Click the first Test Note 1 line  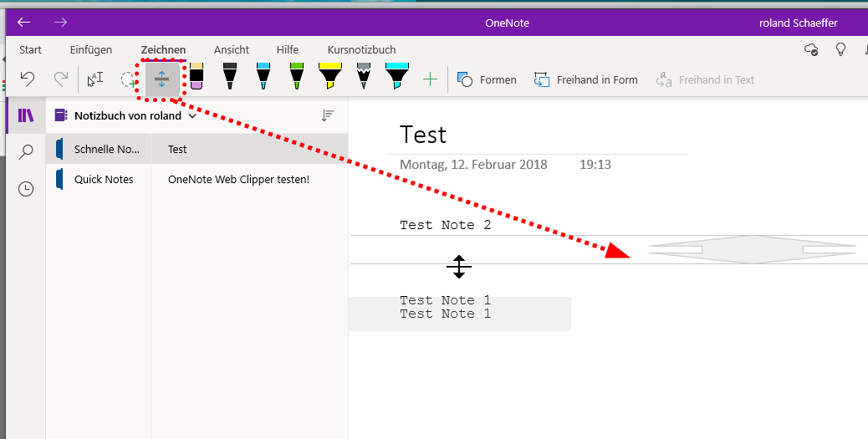(x=445, y=300)
